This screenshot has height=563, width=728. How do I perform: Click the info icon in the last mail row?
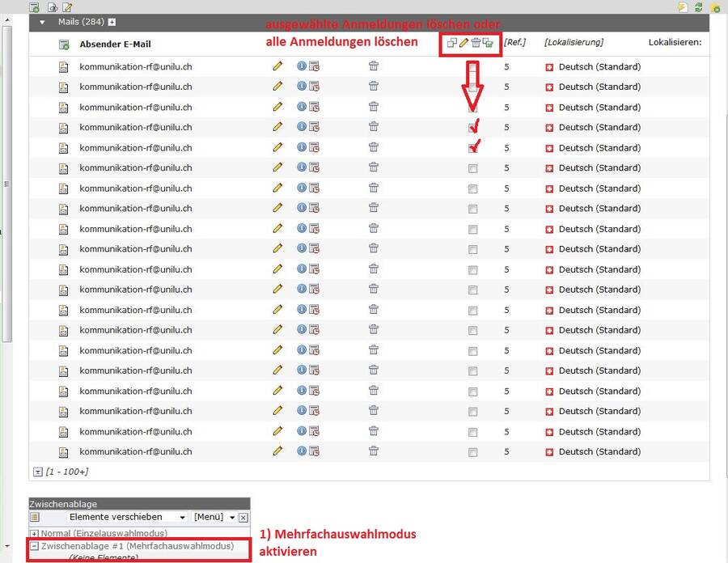(x=302, y=451)
